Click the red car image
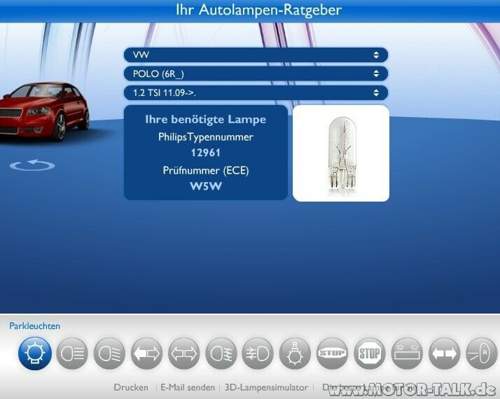 click(x=44, y=111)
